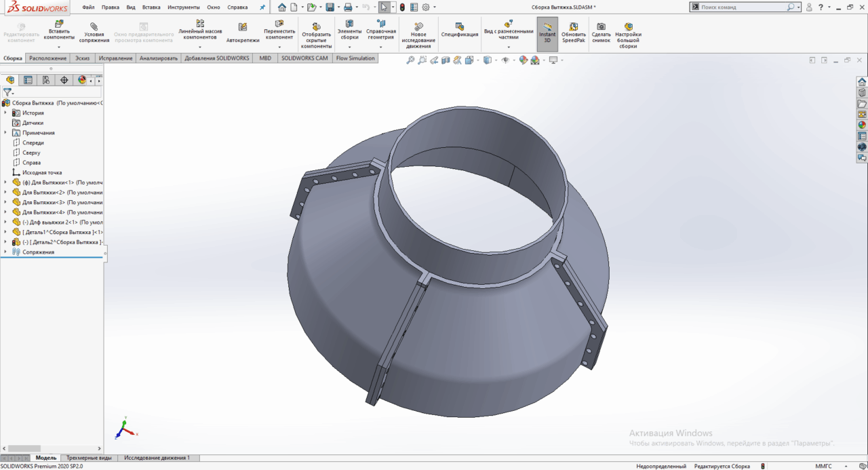Click the Section View icon in the view toolbar

tap(446, 60)
